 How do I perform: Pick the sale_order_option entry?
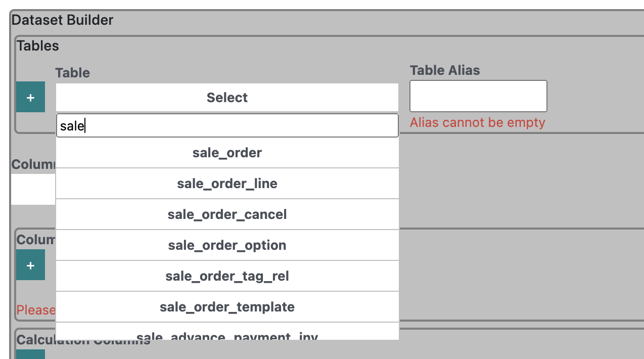(227, 245)
